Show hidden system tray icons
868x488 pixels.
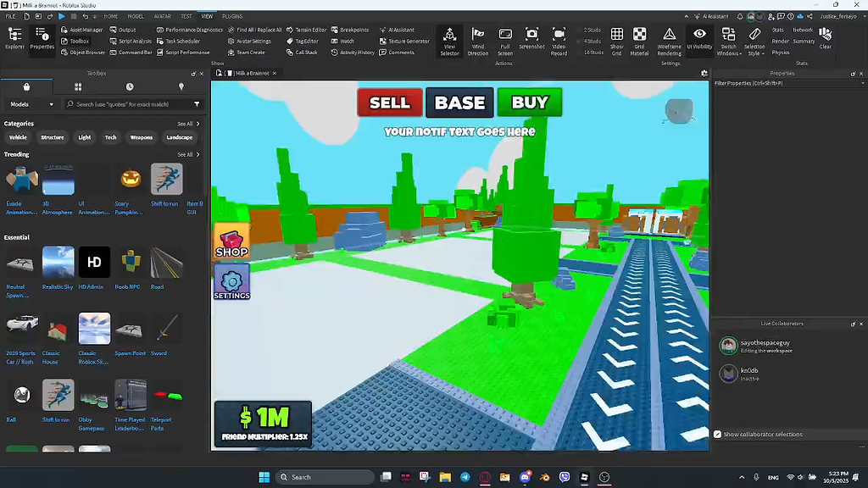(x=742, y=477)
